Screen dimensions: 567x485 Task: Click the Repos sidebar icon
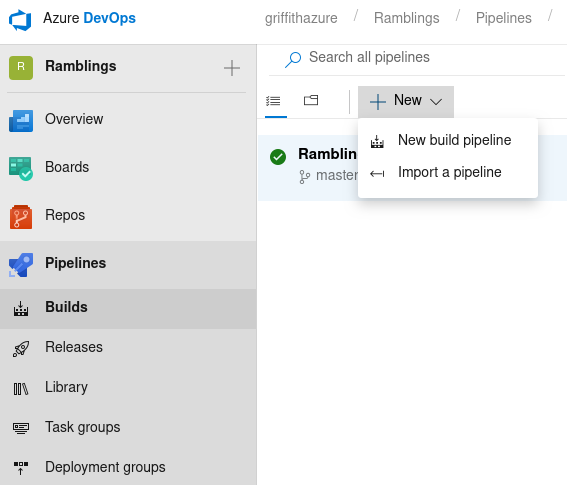21,217
